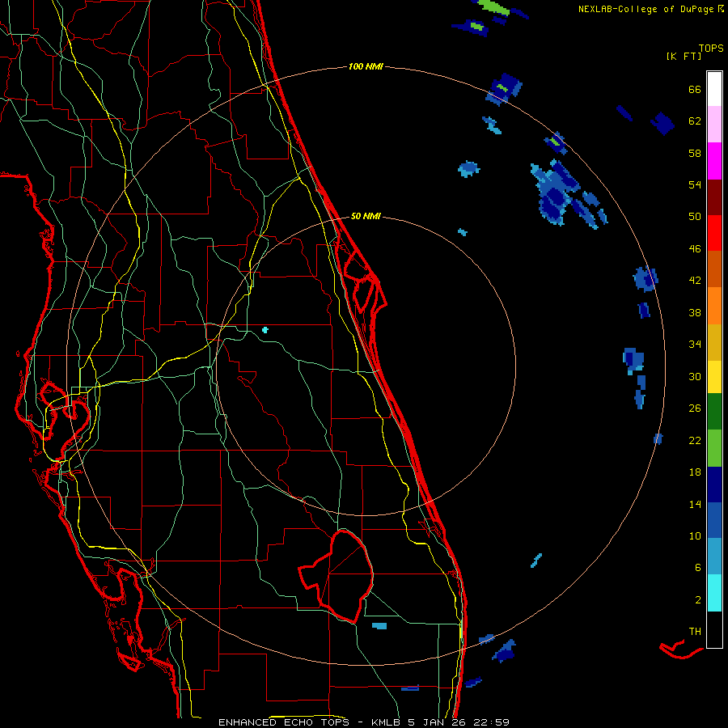Viewport: 728px width, 728px height.
Task: Click the bright orange legend block
Action: [x=714, y=306]
